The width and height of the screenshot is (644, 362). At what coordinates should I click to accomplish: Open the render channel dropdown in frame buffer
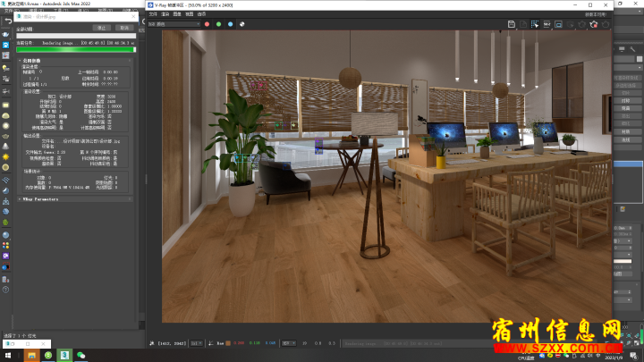click(x=174, y=24)
